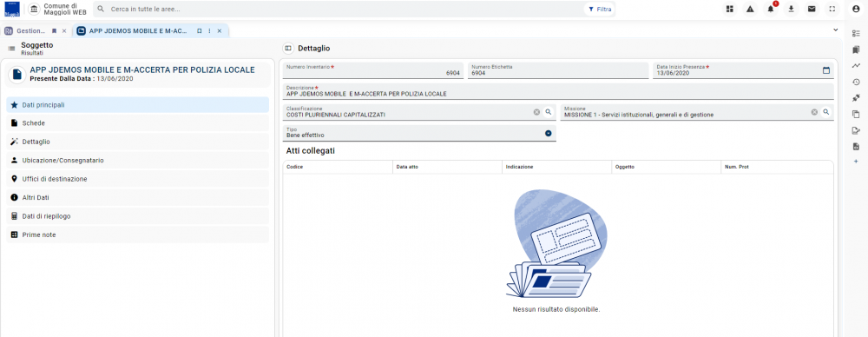This screenshot has width=868, height=337.
Task: Open Dati di riepilogo section
Action: 137,216
